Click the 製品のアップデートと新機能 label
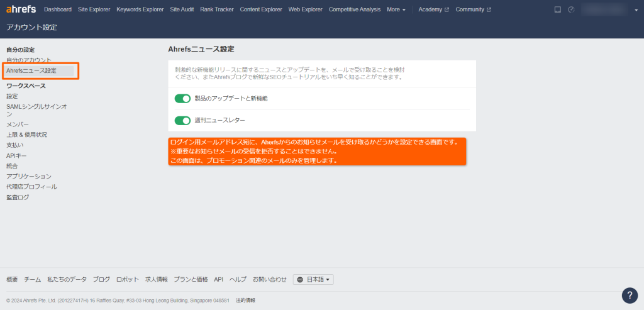 (x=231, y=99)
